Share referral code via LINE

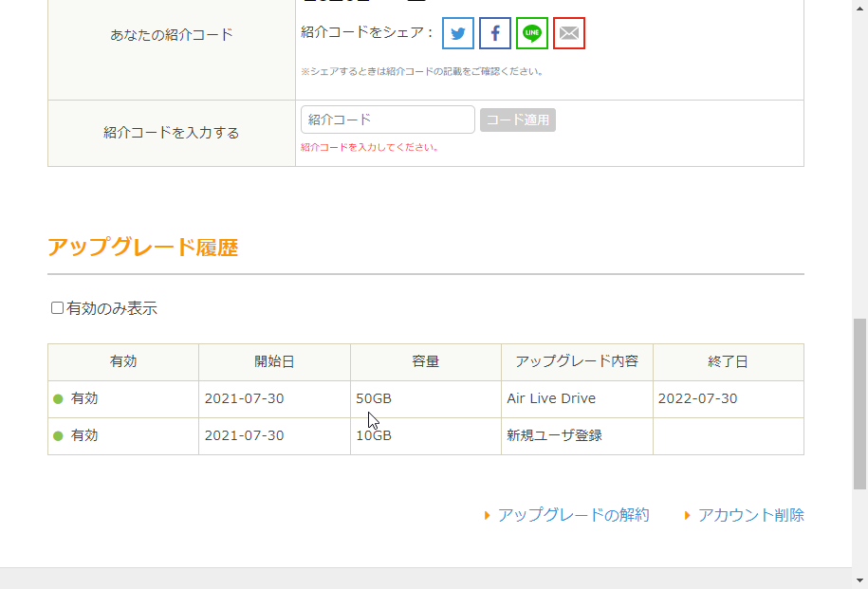(x=532, y=33)
